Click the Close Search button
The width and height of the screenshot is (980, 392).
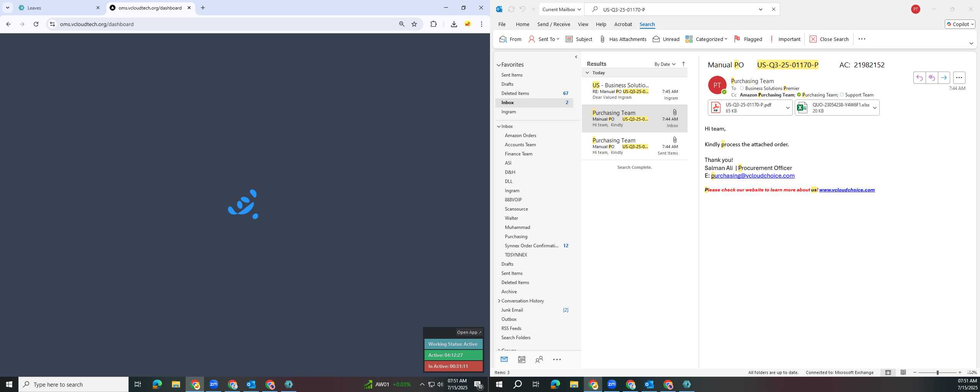829,39
